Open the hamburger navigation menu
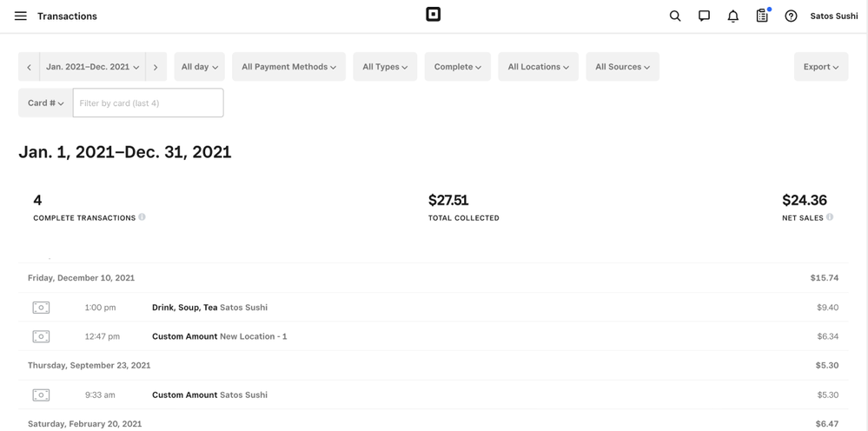The height and width of the screenshot is (431, 868). tap(21, 17)
